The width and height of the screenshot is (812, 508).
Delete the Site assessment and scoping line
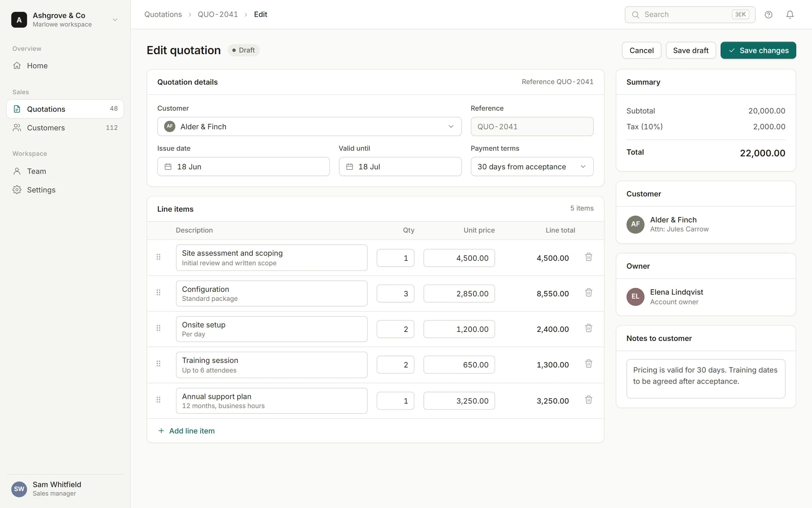point(588,257)
